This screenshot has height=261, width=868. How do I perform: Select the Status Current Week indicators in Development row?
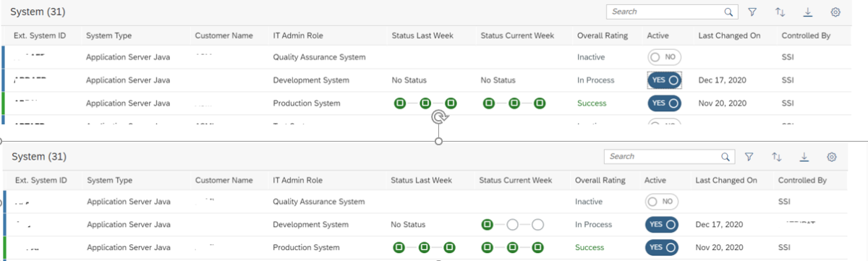click(512, 225)
